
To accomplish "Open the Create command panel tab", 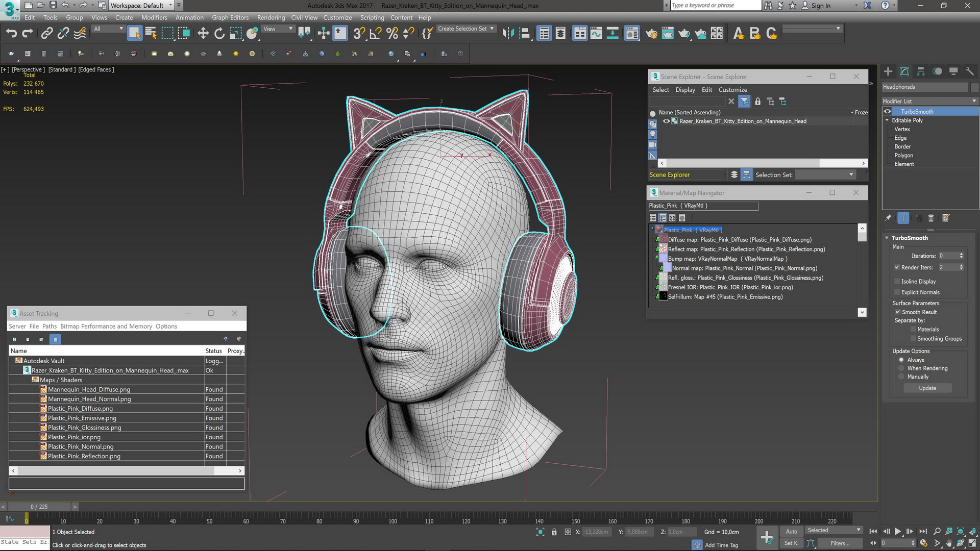I will pos(888,71).
